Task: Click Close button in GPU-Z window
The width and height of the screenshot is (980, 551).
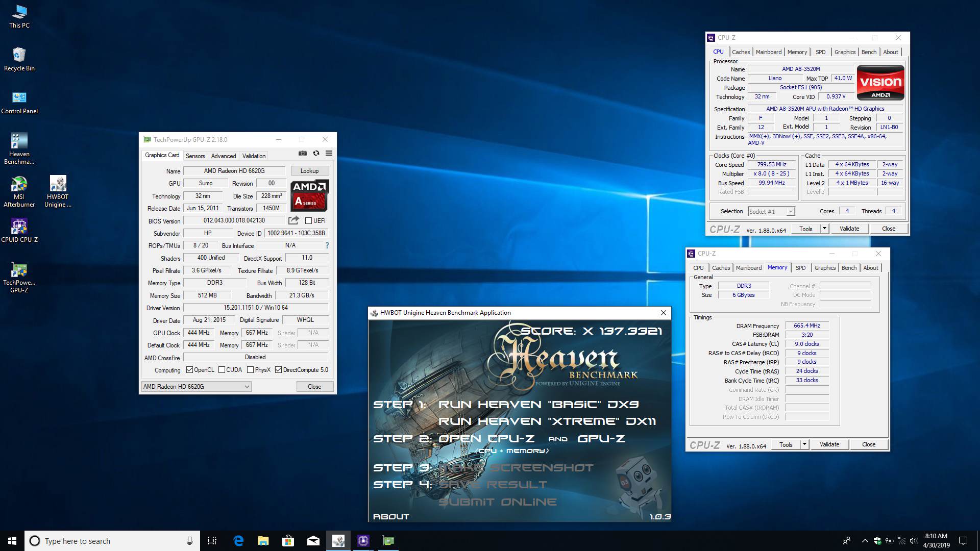Action: 314,387
